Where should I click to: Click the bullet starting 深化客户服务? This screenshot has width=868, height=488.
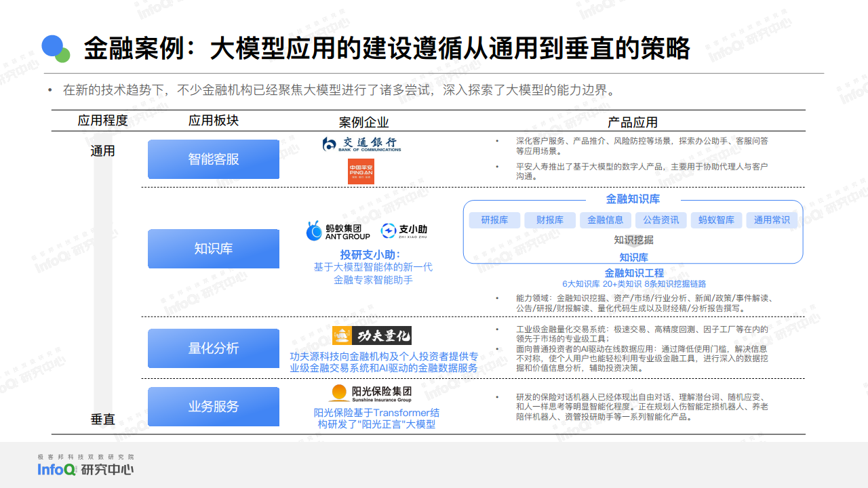coord(642,146)
